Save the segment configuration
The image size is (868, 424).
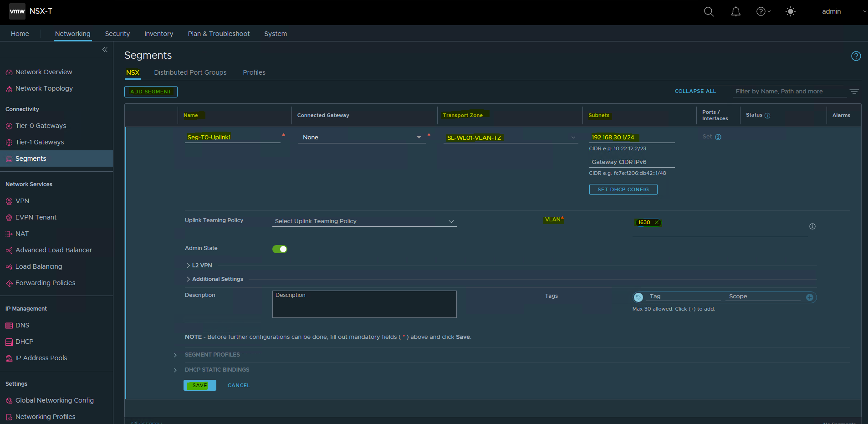point(200,385)
